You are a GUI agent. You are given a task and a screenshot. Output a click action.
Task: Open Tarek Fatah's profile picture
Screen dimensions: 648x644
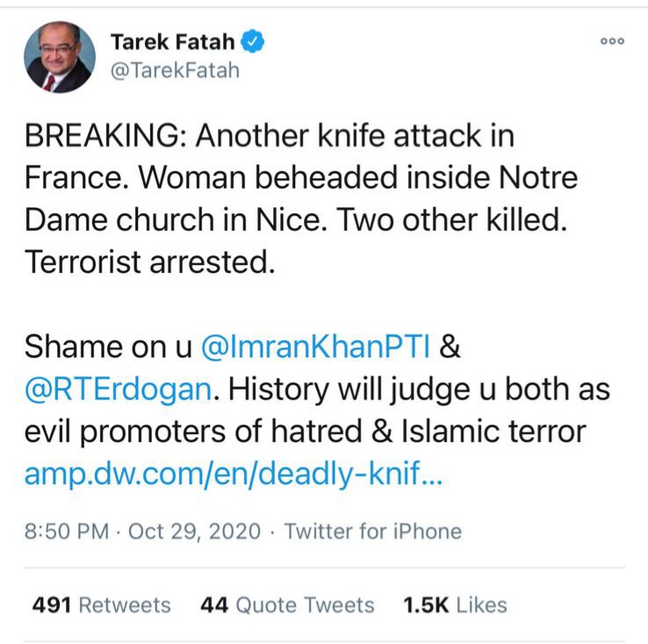[60, 56]
